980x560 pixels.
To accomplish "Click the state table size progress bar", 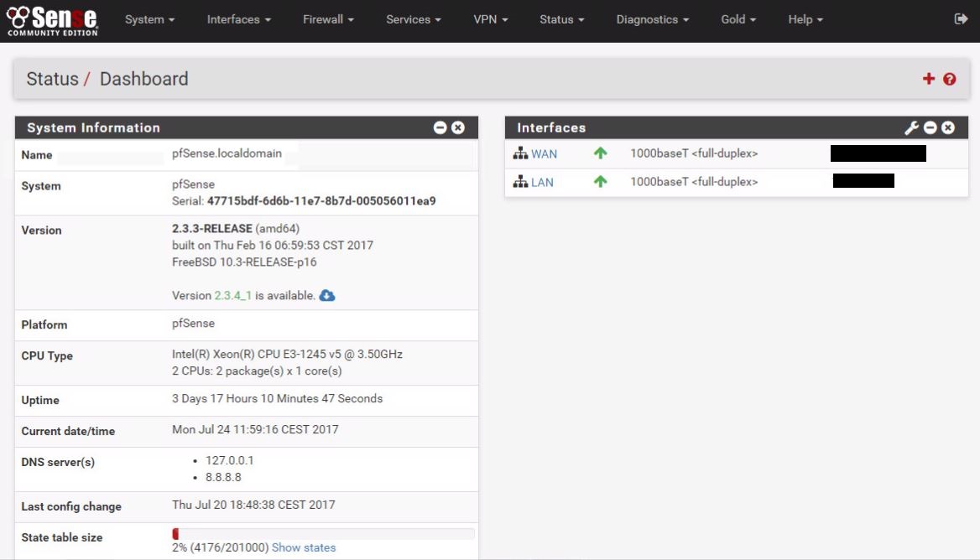I will [x=323, y=533].
